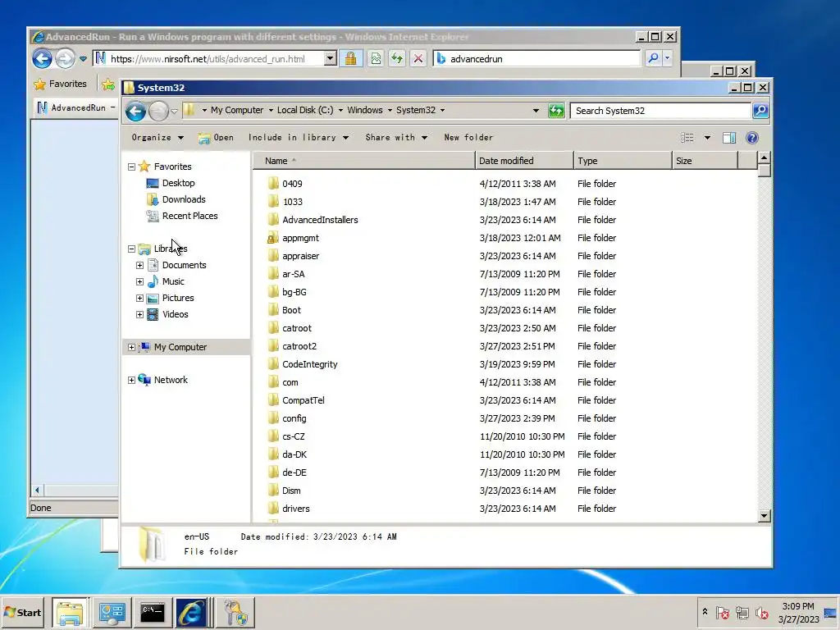840x630 pixels.
Task: Sort files by the Type column
Action: [623, 161]
